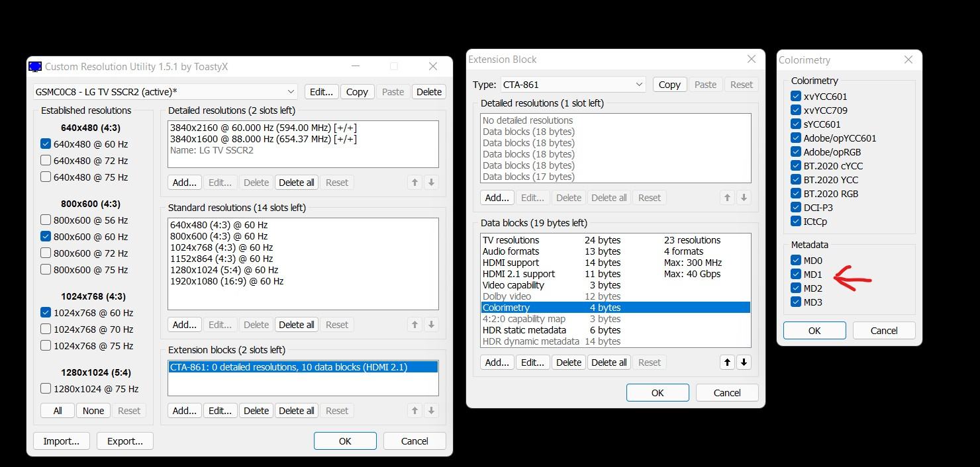The width and height of the screenshot is (980, 467).
Task: Click Add... under Detailed resolutions in CRU window
Action: point(185,183)
